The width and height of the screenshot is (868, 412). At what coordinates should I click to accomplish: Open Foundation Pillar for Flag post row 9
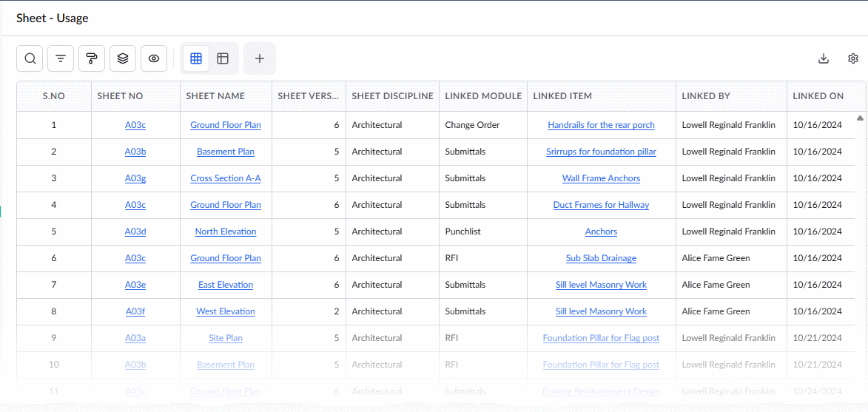click(x=601, y=338)
